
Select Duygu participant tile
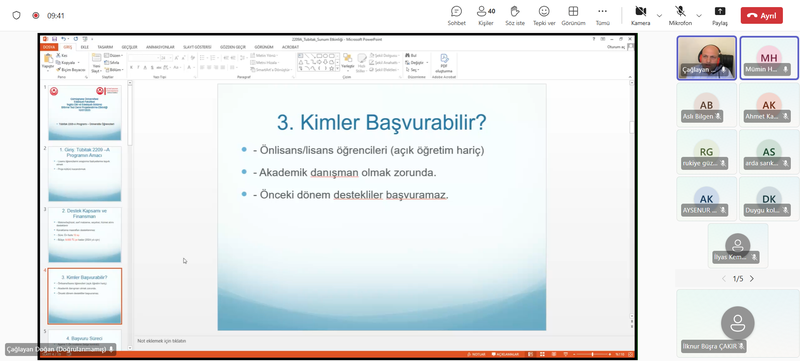point(769,199)
